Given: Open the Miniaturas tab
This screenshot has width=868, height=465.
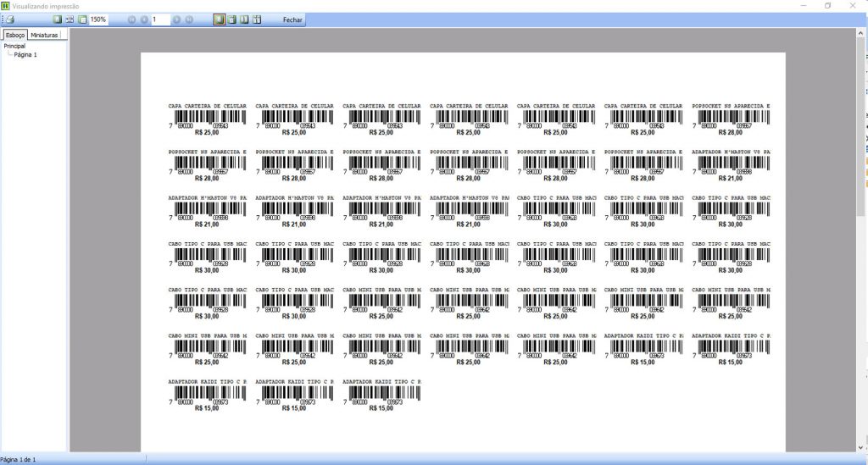Looking at the screenshot, I should click(44, 35).
